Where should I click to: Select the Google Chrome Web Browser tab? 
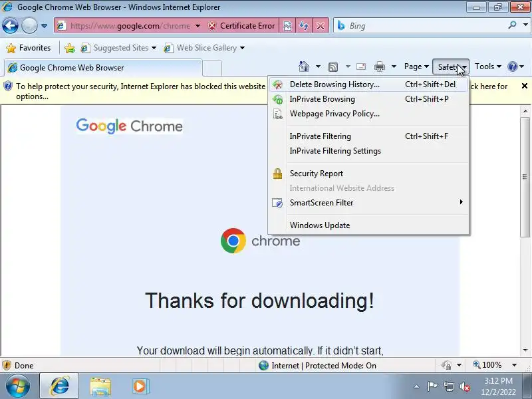click(103, 68)
